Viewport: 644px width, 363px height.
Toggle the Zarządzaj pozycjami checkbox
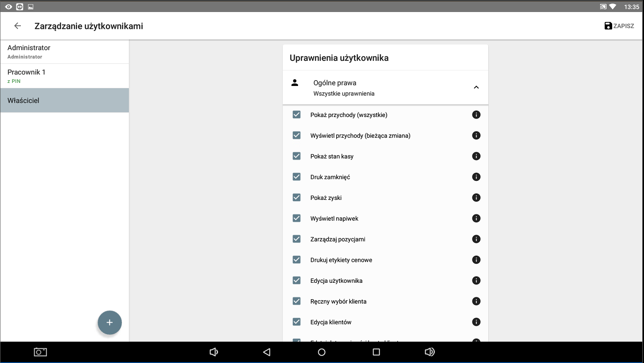tap(297, 239)
